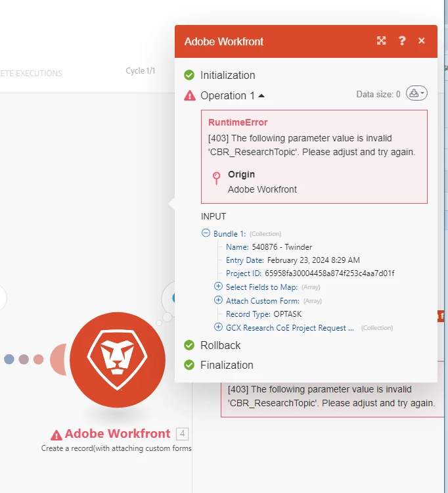Collapse the Operation 1 section arrow
Viewport: 448px width, 493px height.
261,95
